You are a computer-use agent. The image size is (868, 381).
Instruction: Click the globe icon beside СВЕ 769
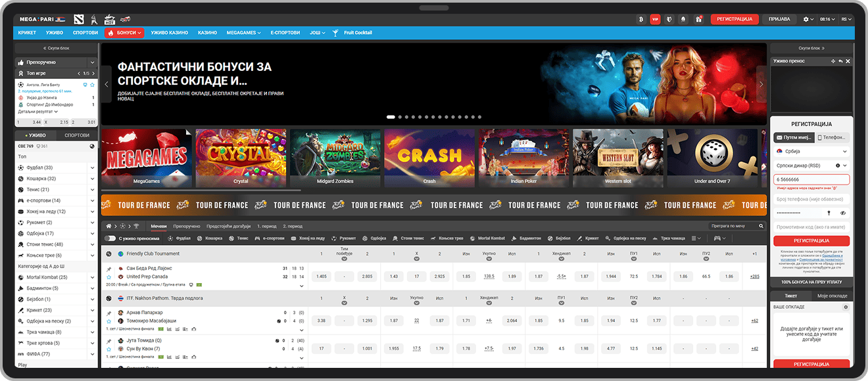tap(92, 146)
